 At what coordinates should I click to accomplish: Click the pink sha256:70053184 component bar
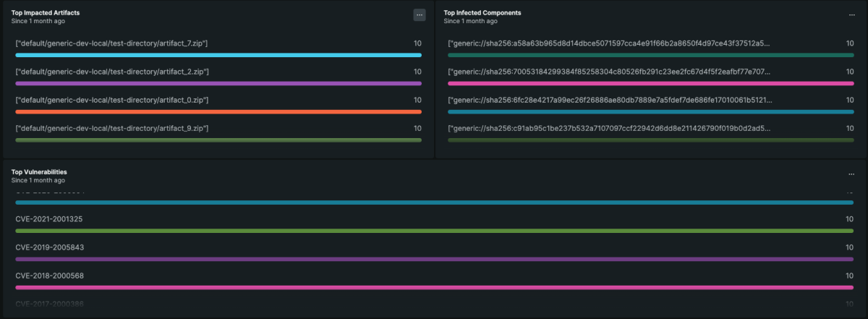(x=651, y=83)
